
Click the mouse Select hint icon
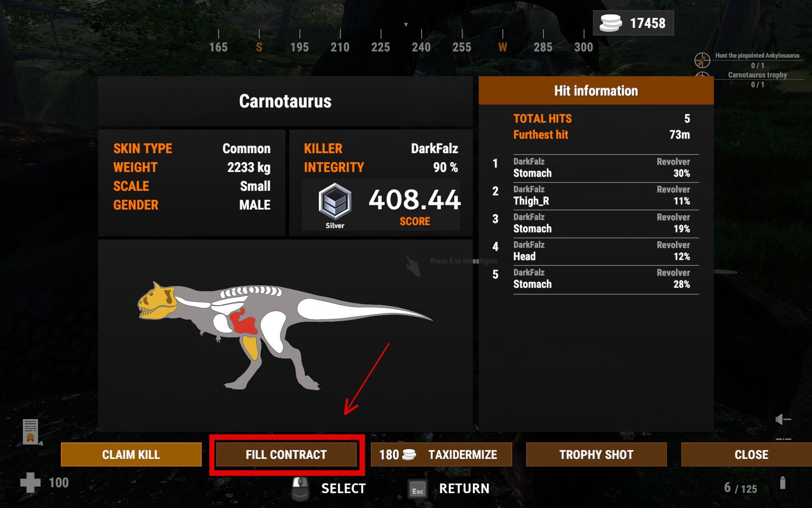click(300, 489)
